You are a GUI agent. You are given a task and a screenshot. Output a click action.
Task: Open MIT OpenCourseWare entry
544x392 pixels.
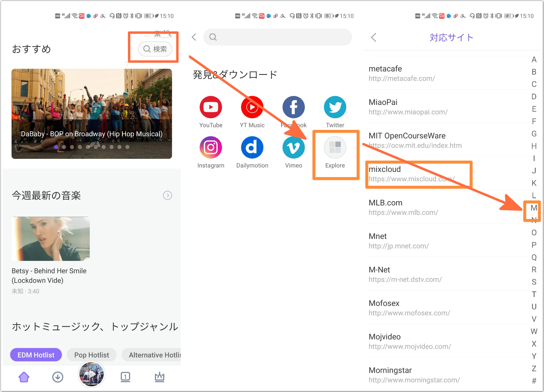click(449, 140)
